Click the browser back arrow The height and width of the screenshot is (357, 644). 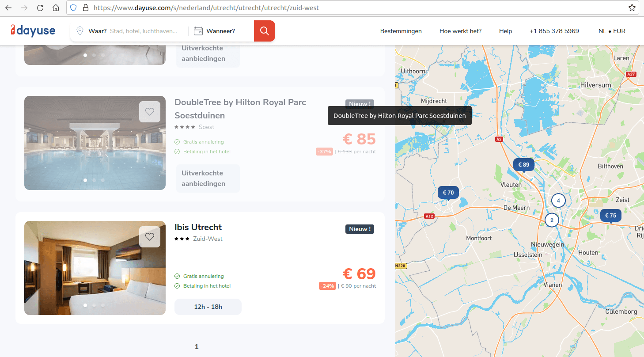(x=8, y=8)
